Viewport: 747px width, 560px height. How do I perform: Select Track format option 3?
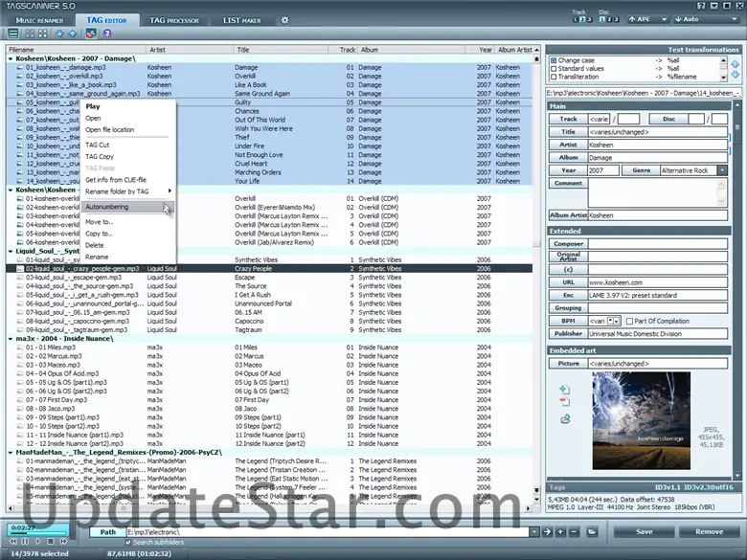point(589,19)
